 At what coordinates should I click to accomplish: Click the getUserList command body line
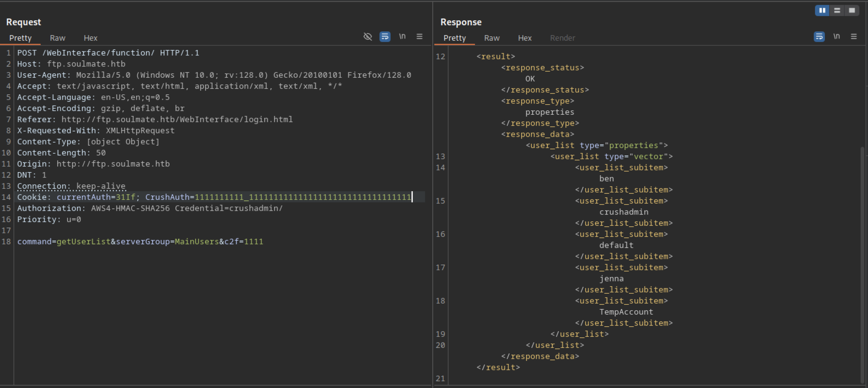coord(140,242)
